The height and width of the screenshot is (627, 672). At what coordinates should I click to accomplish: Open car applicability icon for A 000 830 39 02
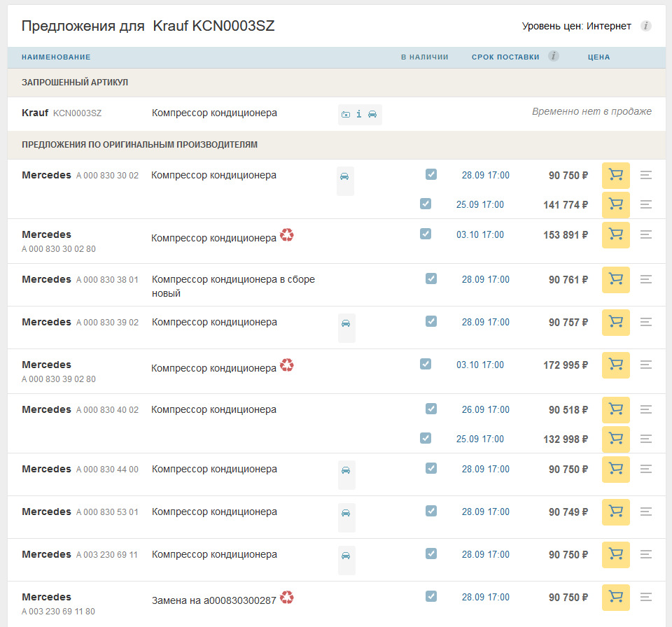[346, 323]
